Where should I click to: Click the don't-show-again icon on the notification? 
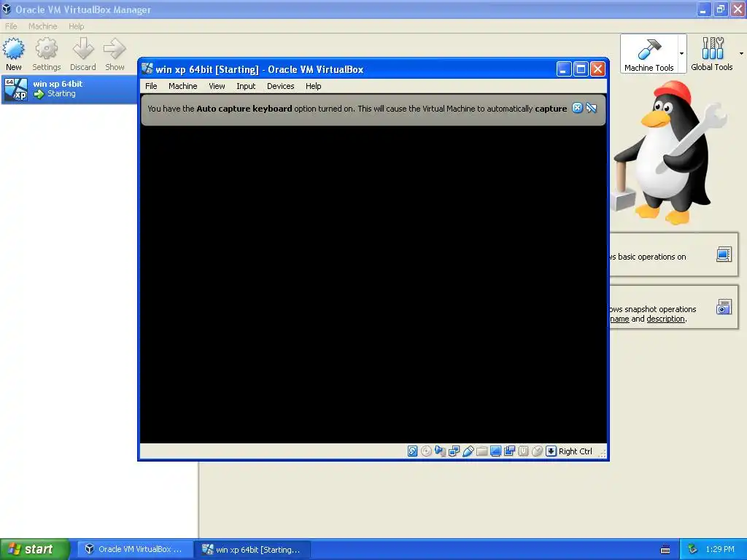tap(591, 108)
